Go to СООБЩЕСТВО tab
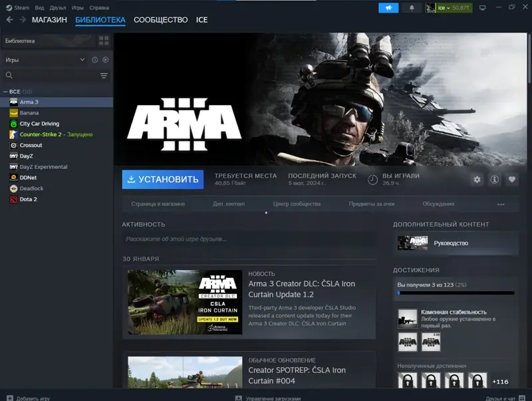Screen dimensions: 532x401 (160, 20)
